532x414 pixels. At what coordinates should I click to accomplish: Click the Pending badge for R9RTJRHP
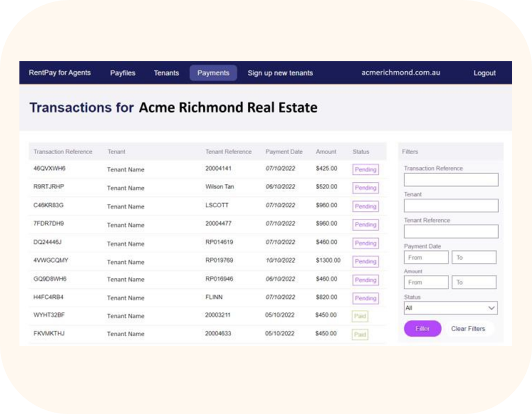tap(365, 188)
